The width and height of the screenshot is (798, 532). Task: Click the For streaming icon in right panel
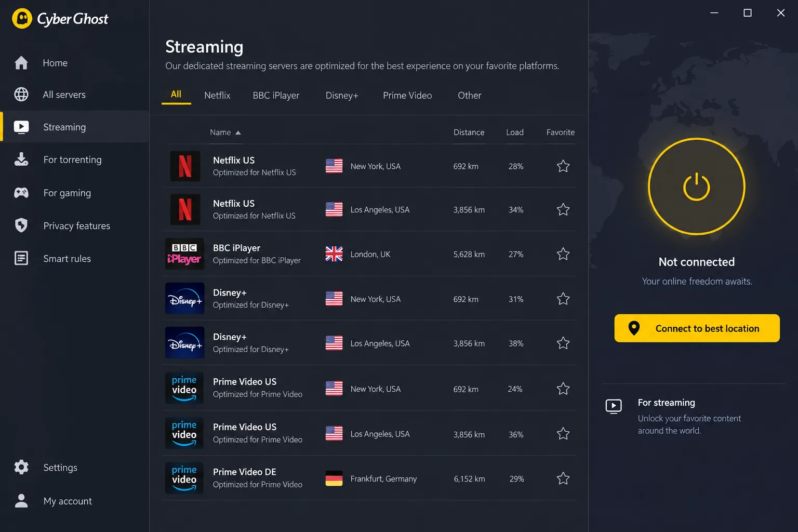coord(614,406)
